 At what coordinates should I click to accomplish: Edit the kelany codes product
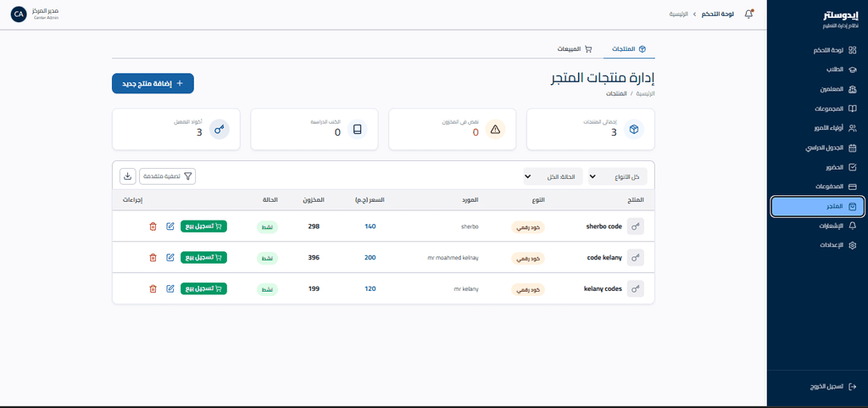click(170, 288)
